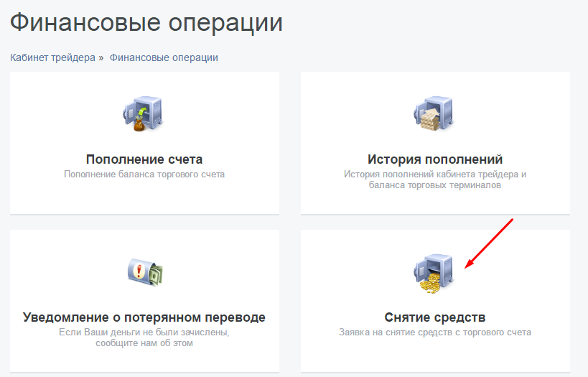Click text 'Заявка на снятие средств с торгового счета'

435,332
